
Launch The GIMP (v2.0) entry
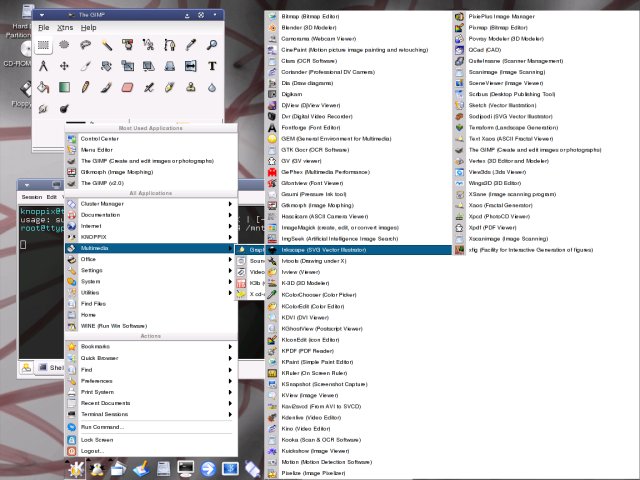pos(151,183)
